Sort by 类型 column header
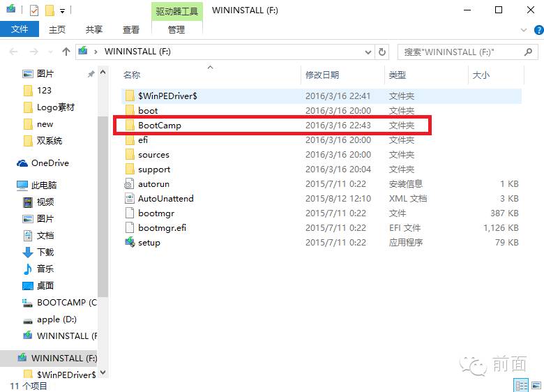The image size is (544, 392). 398,75
